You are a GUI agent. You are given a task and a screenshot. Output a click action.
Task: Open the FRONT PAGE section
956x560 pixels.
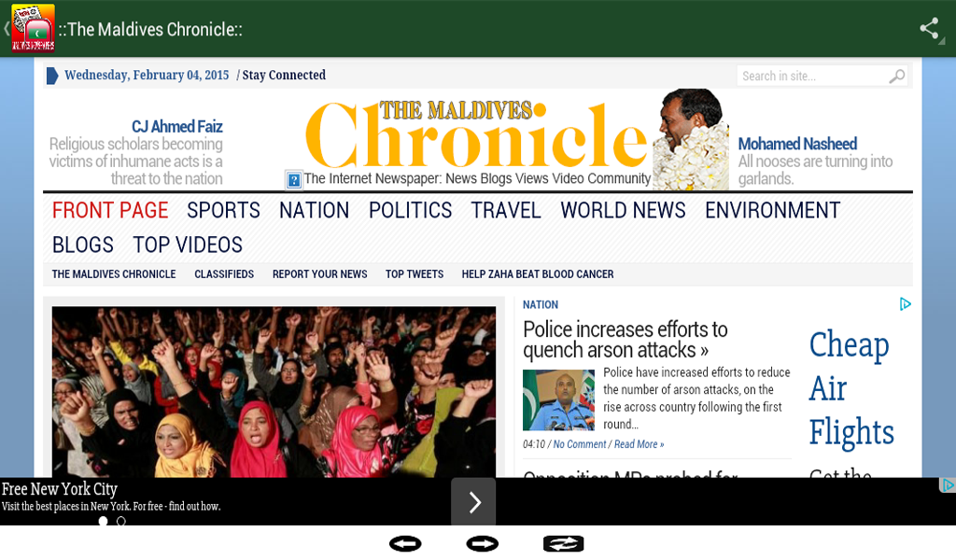110,210
